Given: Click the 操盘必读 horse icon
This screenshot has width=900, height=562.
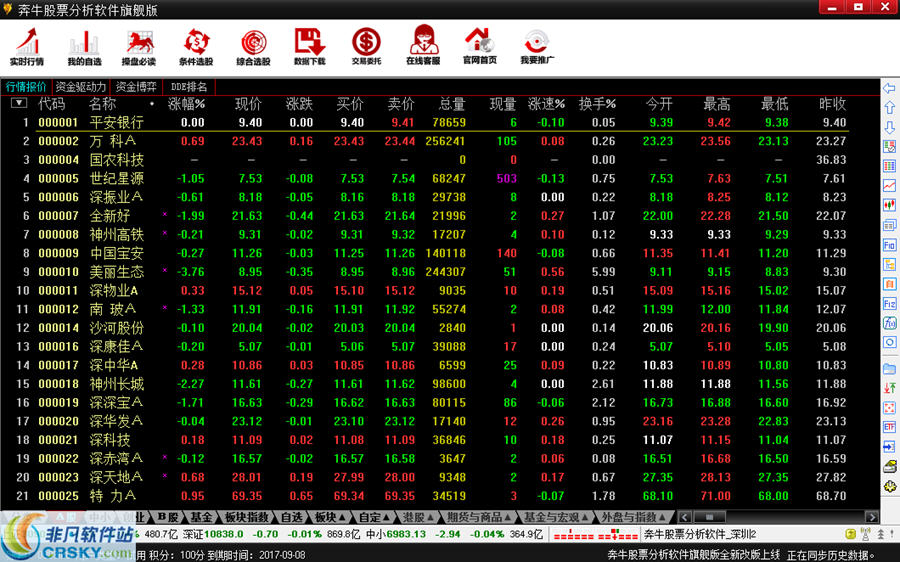Looking at the screenshot, I should 139,47.
